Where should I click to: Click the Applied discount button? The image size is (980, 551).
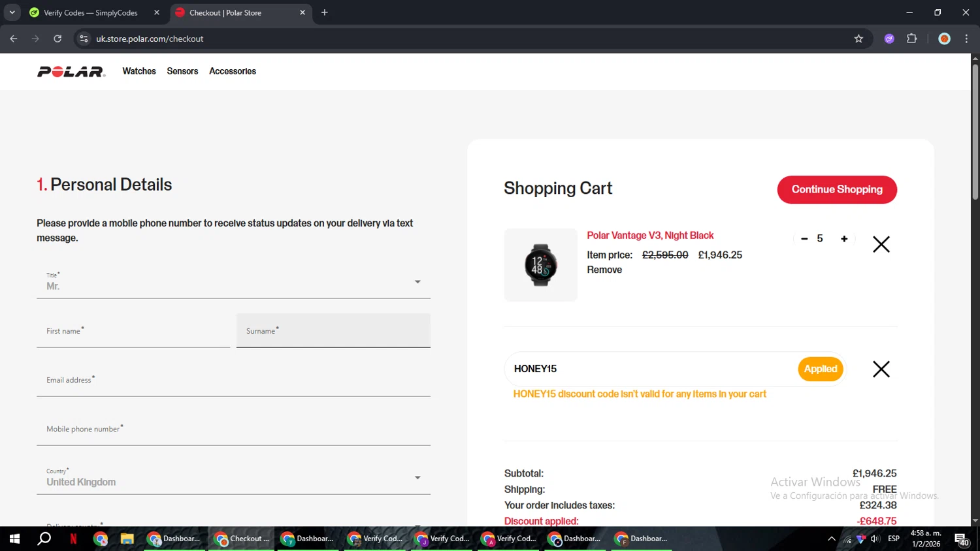click(x=821, y=369)
